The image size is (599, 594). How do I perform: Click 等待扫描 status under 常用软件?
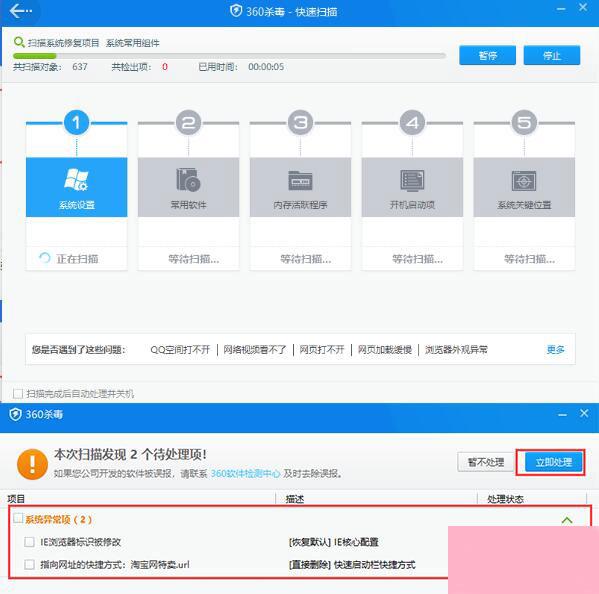coord(194,259)
